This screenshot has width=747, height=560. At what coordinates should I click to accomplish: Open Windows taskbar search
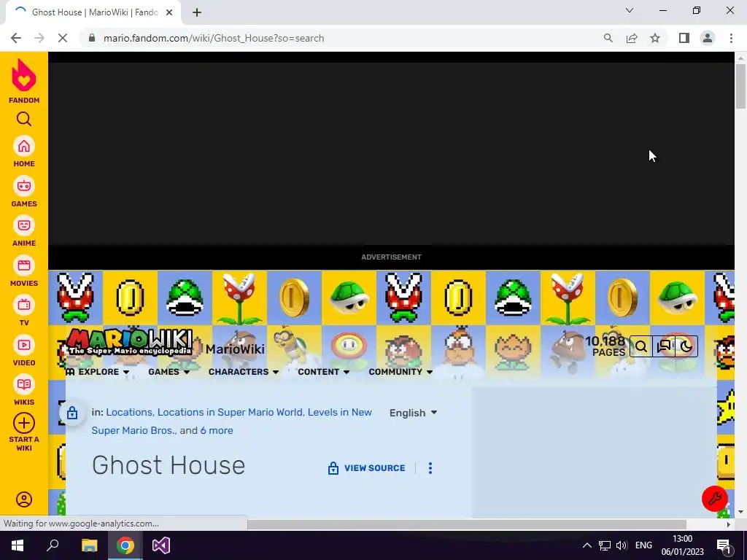[53, 545]
